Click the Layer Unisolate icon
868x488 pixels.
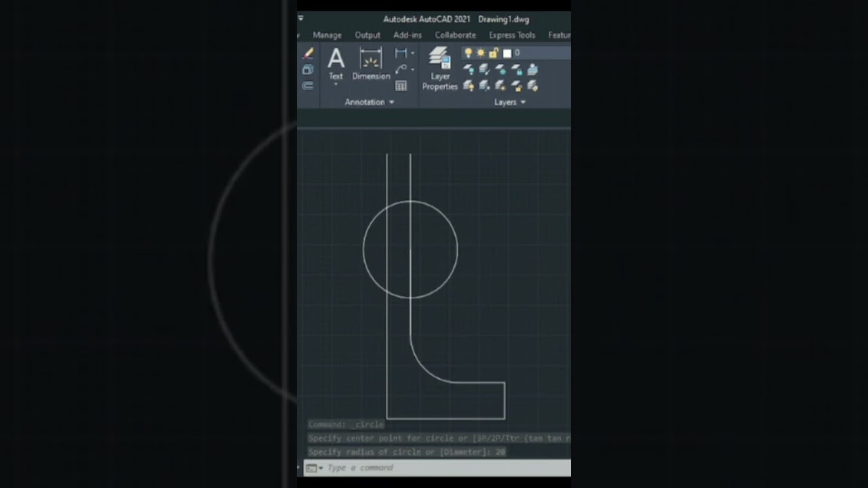484,85
